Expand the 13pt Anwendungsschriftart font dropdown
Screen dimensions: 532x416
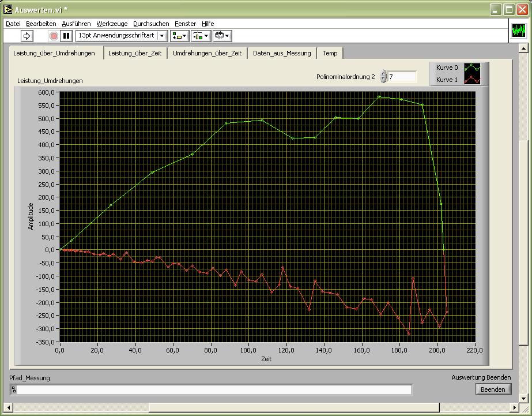[162, 36]
